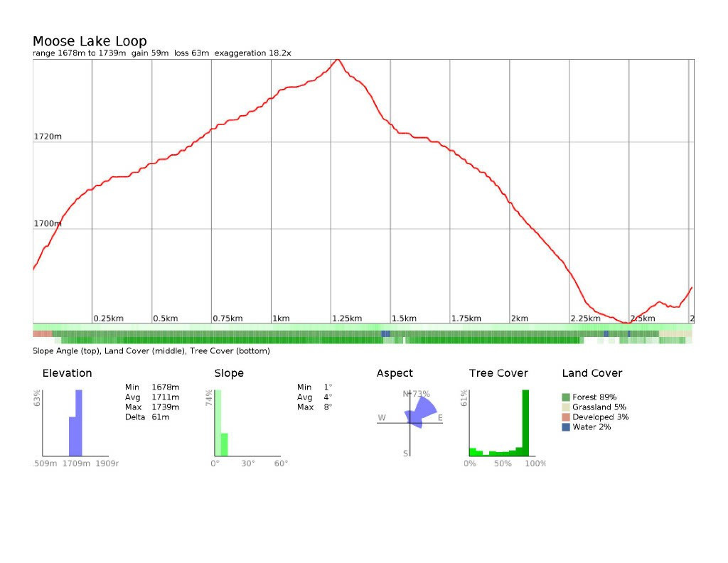Click the Moose Lake Loop title
Image resolution: width=728 pixels, height=563 pixels.
[90, 41]
